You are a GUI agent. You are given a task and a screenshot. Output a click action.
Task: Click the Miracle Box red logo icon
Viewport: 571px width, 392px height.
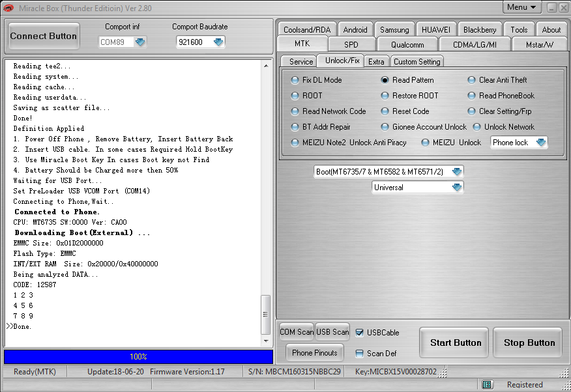click(8, 8)
